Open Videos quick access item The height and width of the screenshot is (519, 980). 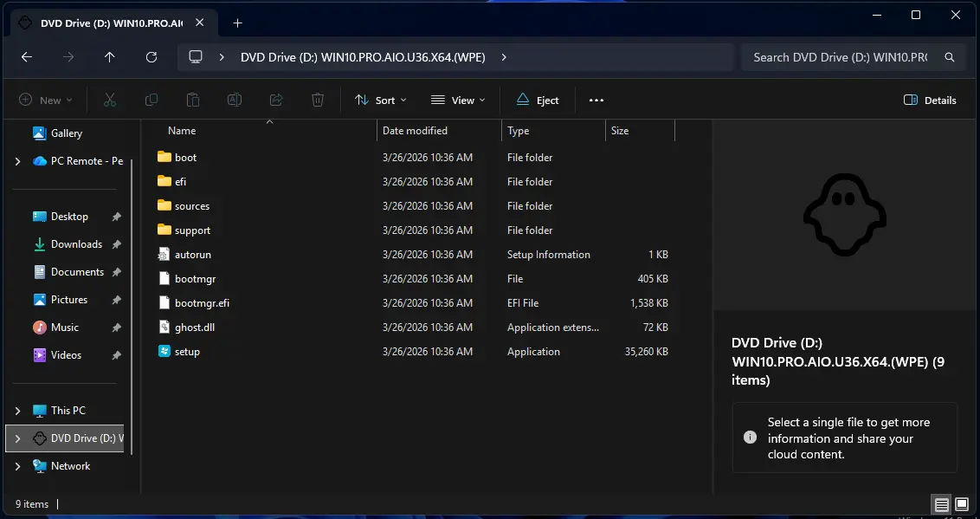(x=66, y=355)
